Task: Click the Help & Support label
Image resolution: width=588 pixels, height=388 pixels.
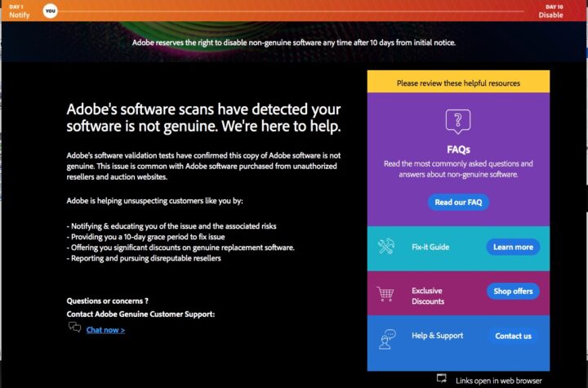Action: [x=437, y=336]
